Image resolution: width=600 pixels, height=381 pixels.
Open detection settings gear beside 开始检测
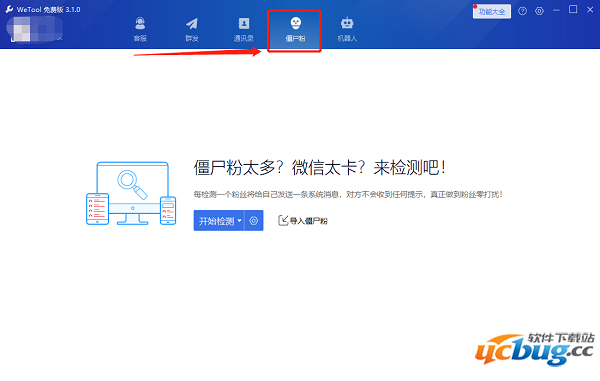[254, 221]
